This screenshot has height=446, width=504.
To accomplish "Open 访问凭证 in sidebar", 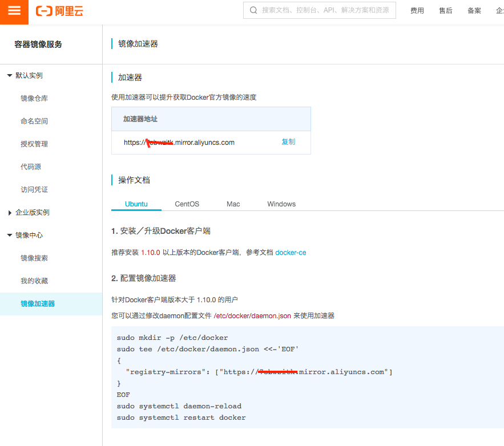I will [34, 189].
